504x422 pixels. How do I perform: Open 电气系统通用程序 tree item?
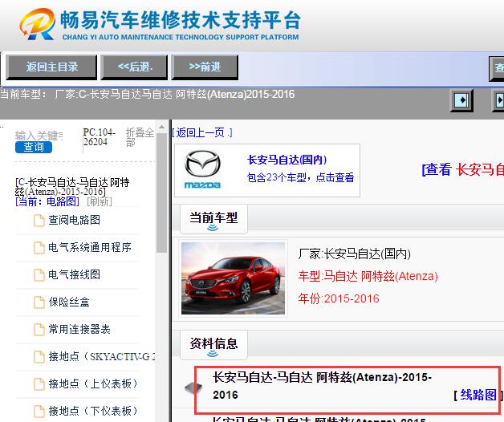pyautogui.click(x=90, y=247)
